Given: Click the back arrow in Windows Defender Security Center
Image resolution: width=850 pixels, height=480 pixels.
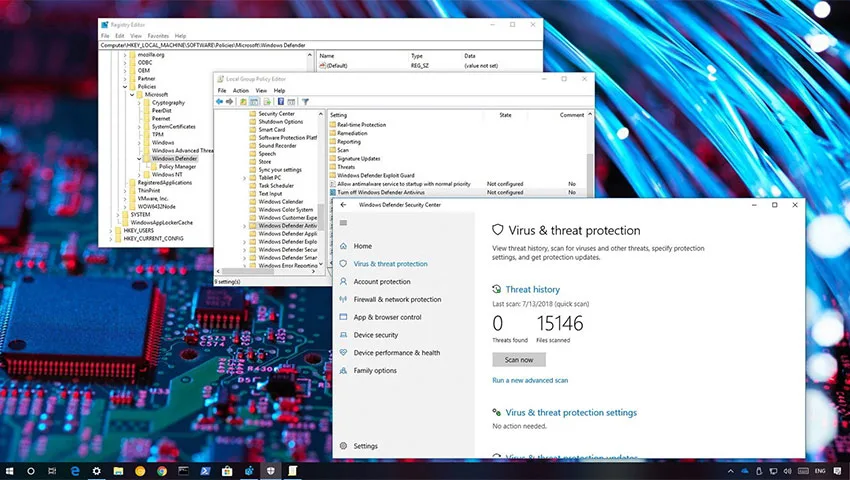Looking at the screenshot, I should pyautogui.click(x=343, y=205).
